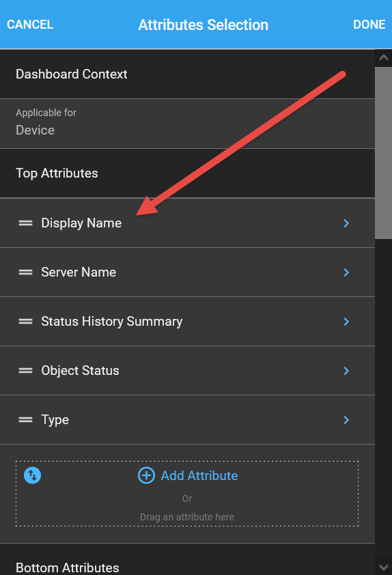Click the drag handle beside Object Status

click(x=26, y=370)
